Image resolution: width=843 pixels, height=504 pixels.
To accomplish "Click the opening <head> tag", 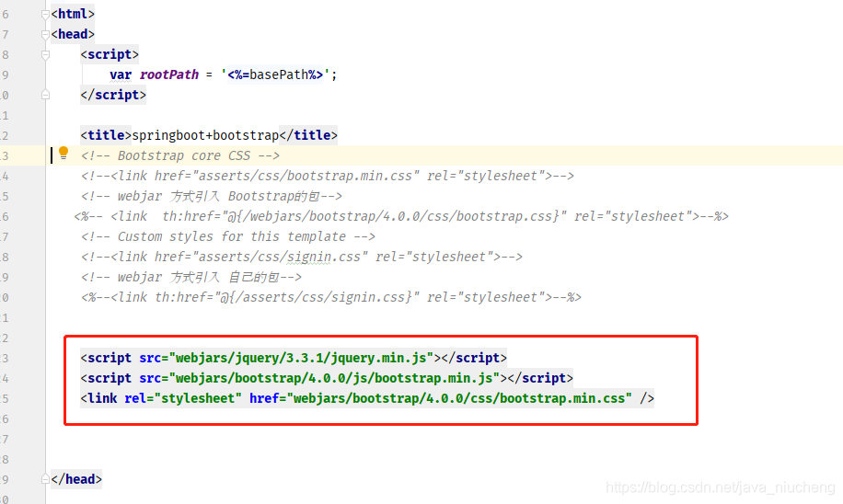I will tap(73, 34).
